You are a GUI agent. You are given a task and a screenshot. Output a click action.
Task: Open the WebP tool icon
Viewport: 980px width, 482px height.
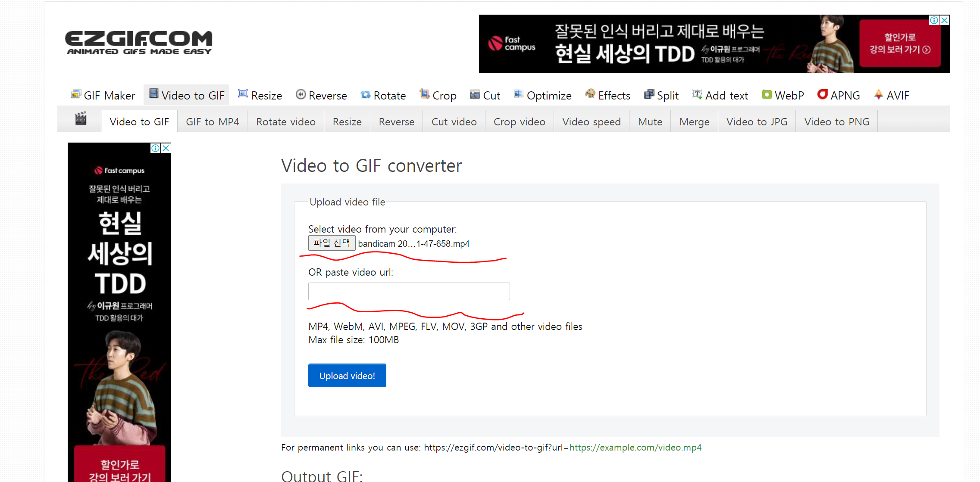pos(767,94)
